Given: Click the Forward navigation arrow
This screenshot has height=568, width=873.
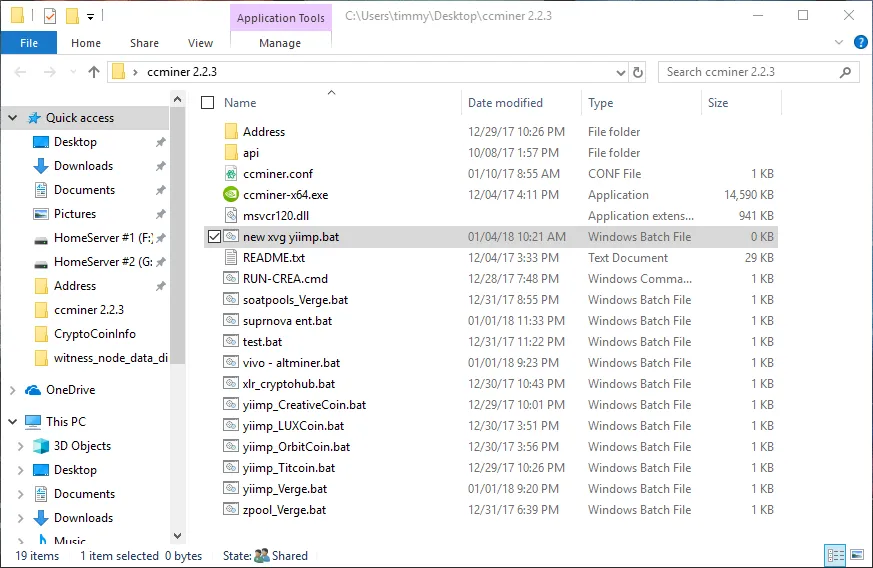Looking at the screenshot, I should (x=50, y=72).
